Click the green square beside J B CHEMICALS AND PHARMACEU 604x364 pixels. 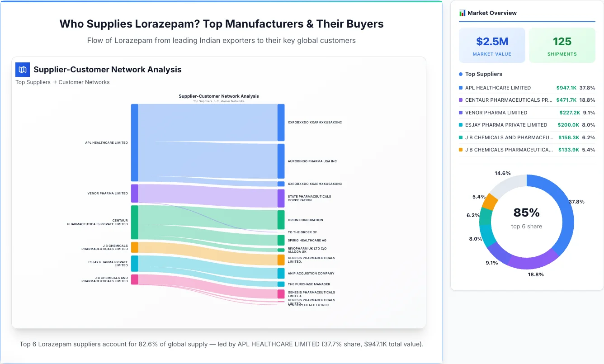pos(461,137)
